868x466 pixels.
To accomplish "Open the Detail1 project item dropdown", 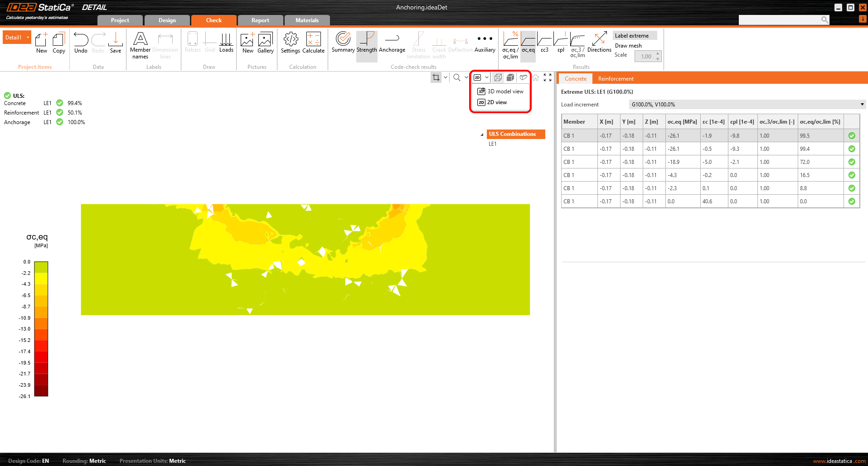I will [x=28, y=38].
